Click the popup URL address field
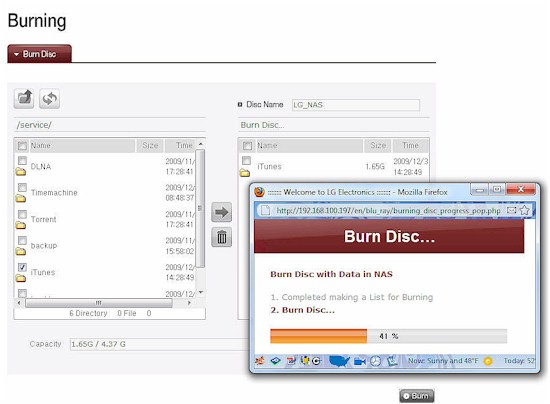Viewport: 550px width, 404px height. (388, 210)
